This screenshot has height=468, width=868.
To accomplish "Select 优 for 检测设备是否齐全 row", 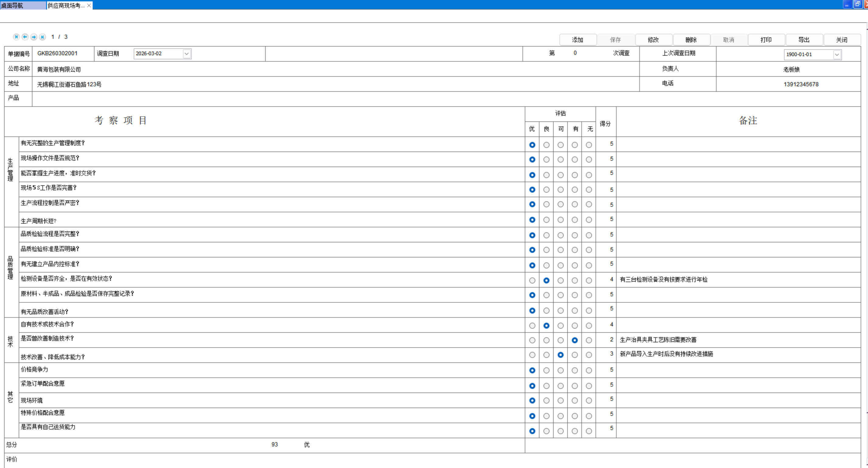I will coord(532,280).
